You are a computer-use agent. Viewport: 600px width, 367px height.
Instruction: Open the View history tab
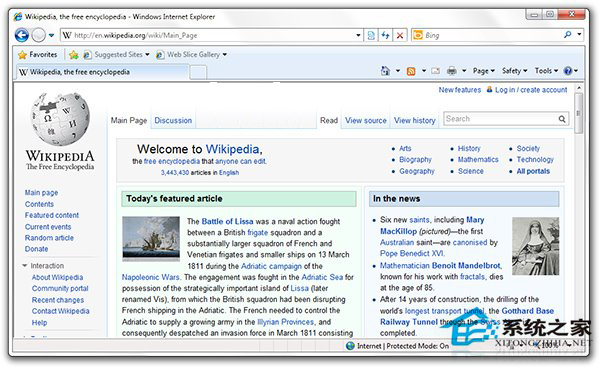coord(415,121)
